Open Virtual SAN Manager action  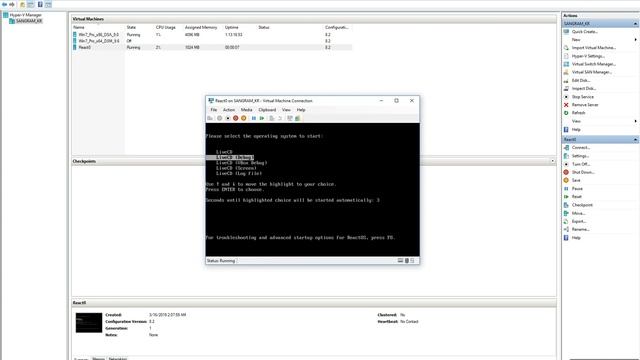(591, 72)
